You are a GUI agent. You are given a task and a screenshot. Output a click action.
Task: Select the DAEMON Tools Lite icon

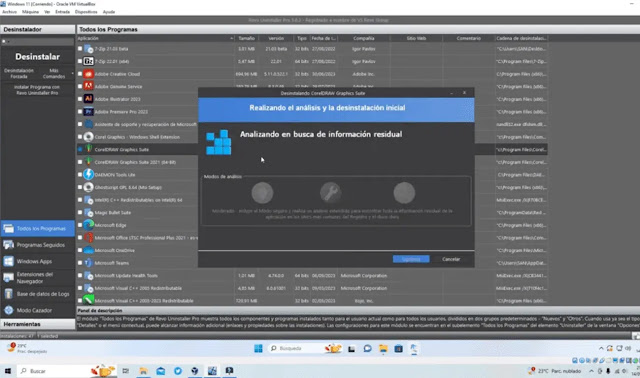pos(89,174)
